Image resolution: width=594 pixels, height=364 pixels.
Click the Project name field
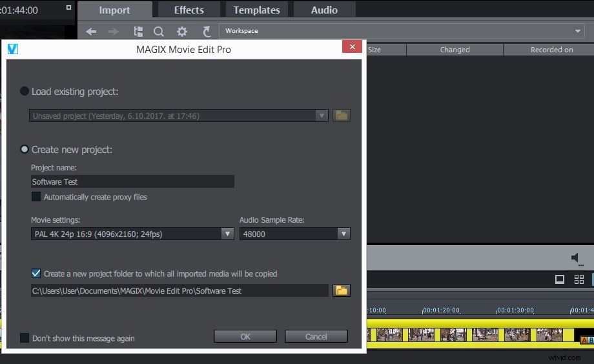132,181
